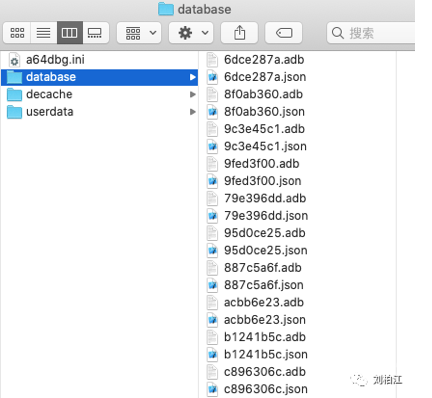
Task: Open the gear action menu
Action: click(191, 33)
